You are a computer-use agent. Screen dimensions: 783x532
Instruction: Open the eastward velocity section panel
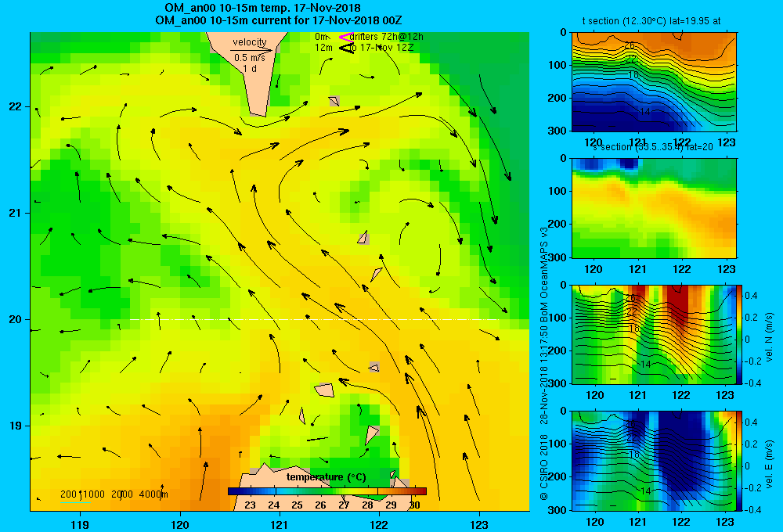[x=654, y=461]
